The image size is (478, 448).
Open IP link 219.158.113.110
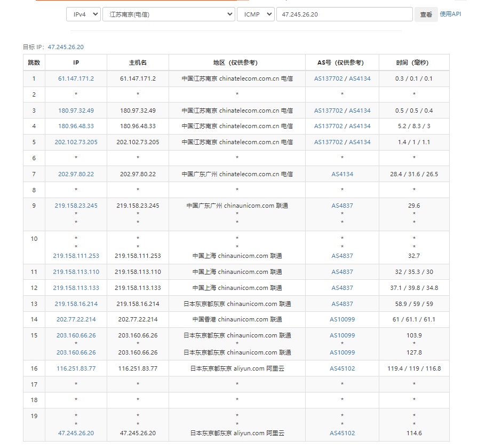coord(76,272)
